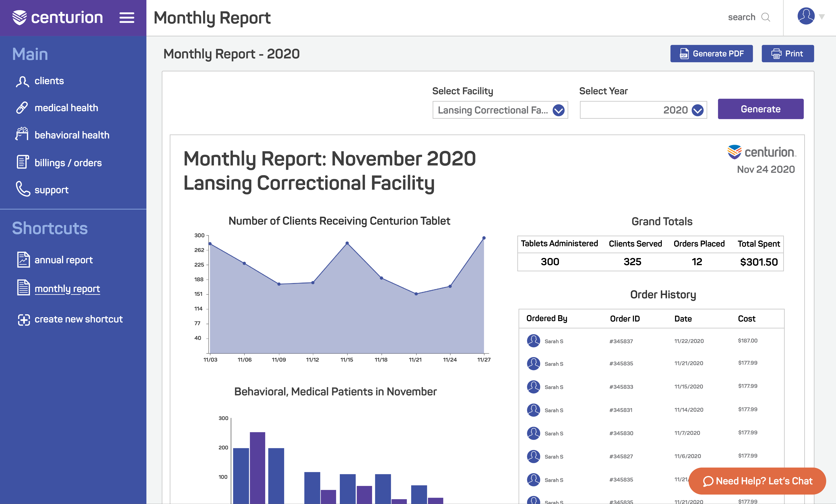Click Sarah S avatar for order #345833

tap(533, 387)
